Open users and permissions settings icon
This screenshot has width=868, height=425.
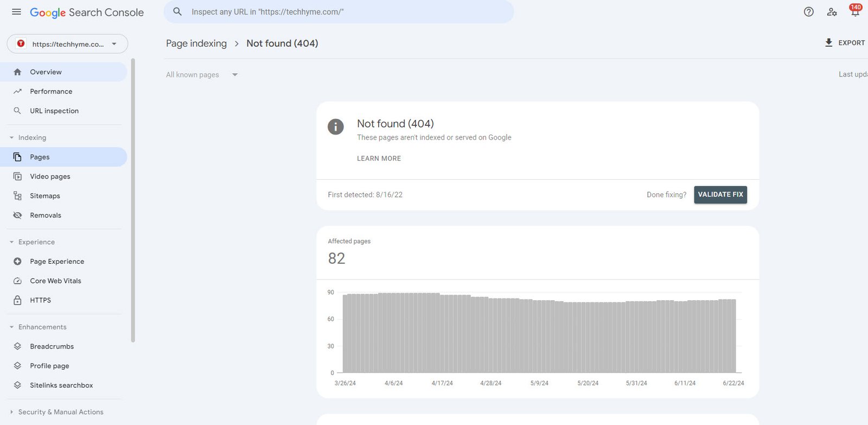[x=832, y=12]
